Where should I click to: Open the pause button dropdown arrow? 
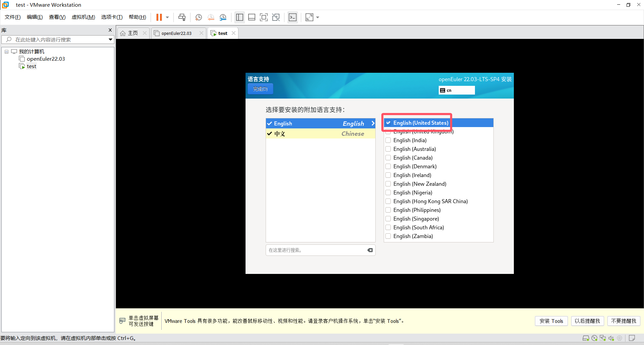pos(167,17)
